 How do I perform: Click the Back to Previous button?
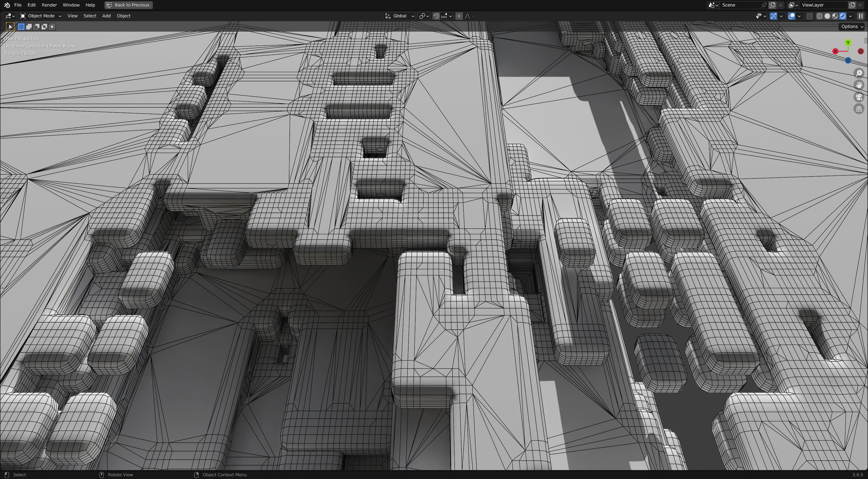[128, 5]
